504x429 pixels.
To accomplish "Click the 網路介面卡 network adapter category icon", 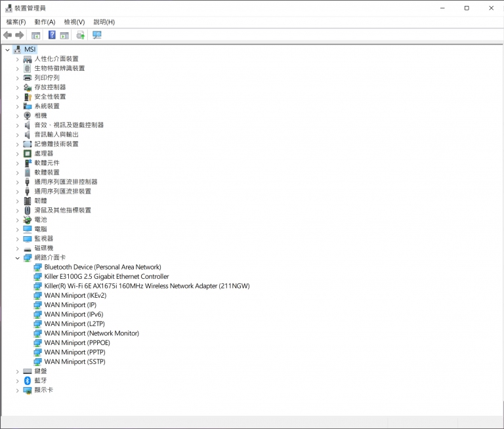I will click(x=28, y=258).
